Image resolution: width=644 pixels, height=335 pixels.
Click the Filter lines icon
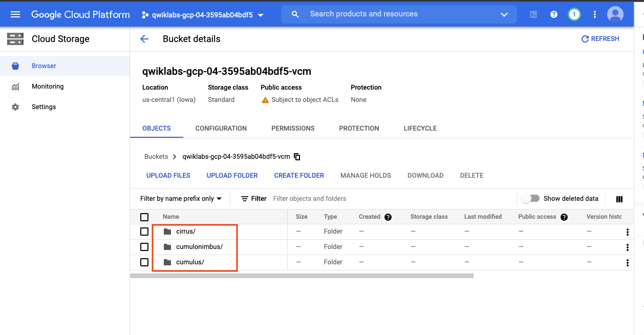(245, 199)
